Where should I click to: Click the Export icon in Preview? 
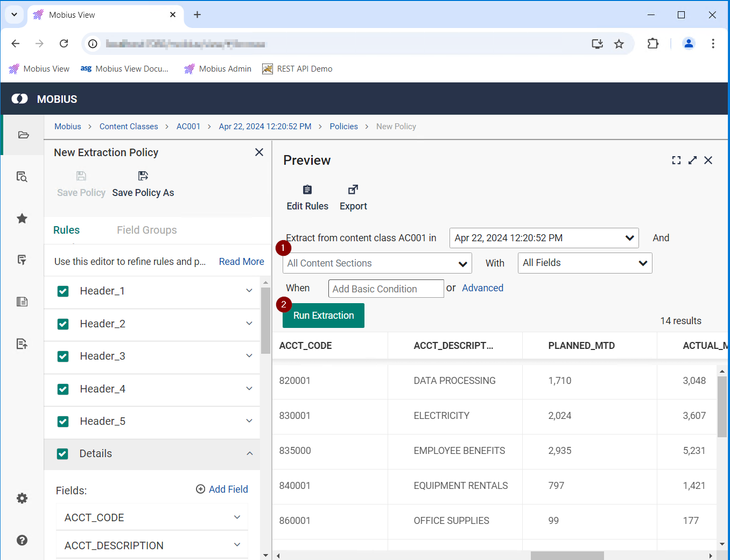pyautogui.click(x=353, y=190)
